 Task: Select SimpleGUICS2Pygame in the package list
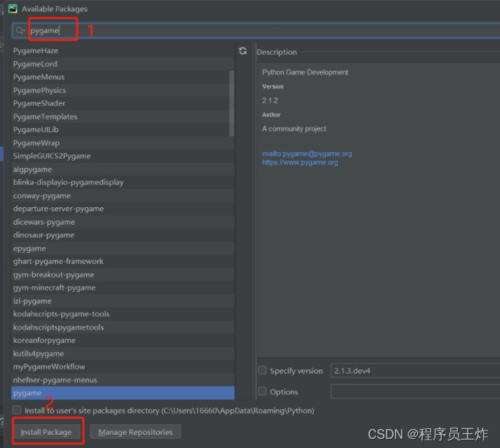click(123, 156)
